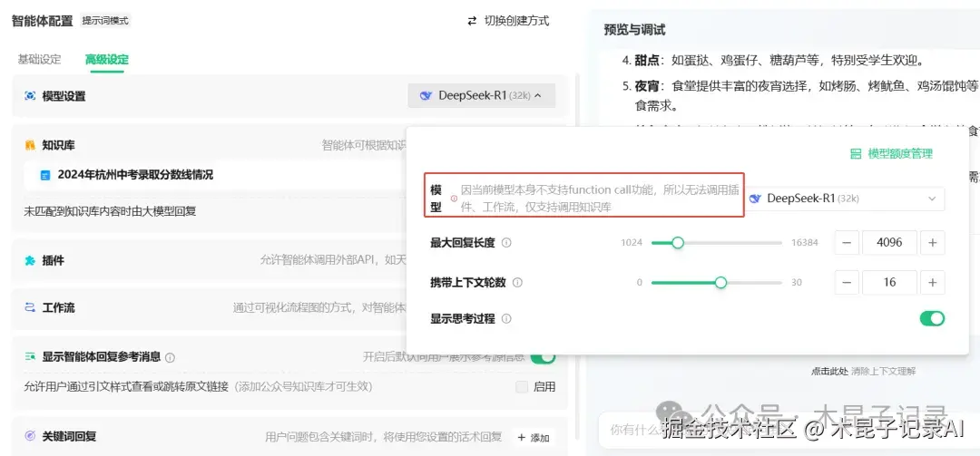Toggle the 显示思考过程 switch
The width and height of the screenshot is (980, 456).
click(x=932, y=318)
